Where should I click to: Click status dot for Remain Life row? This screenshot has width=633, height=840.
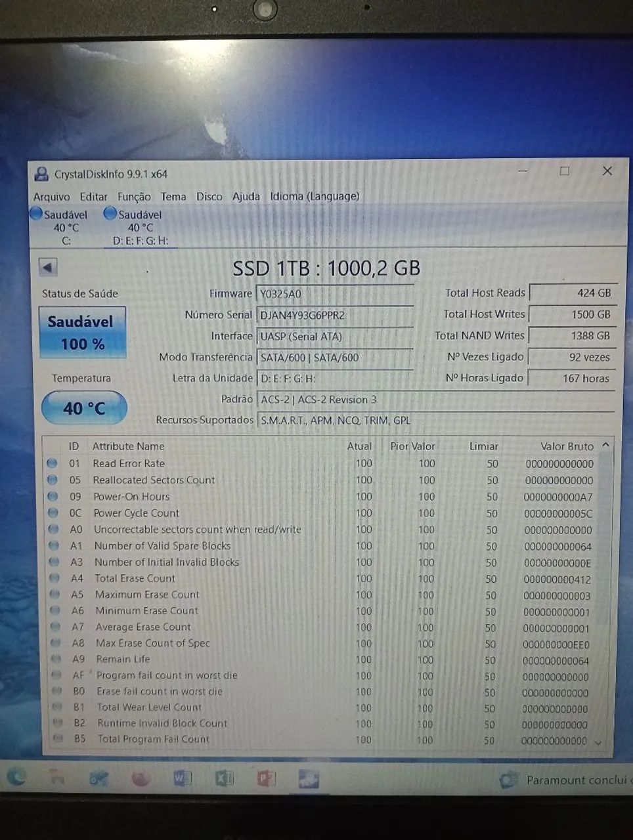[x=56, y=659]
